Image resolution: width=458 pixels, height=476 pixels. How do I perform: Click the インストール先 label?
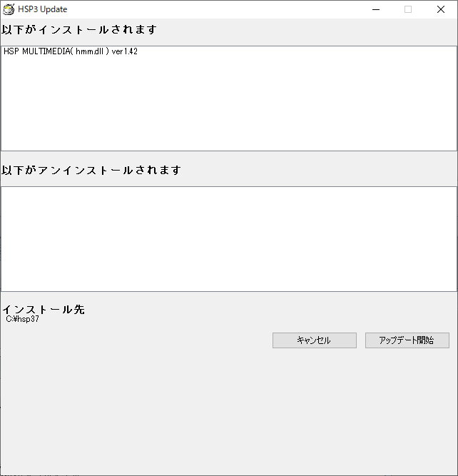pyautogui.click(x=44, y=309)
